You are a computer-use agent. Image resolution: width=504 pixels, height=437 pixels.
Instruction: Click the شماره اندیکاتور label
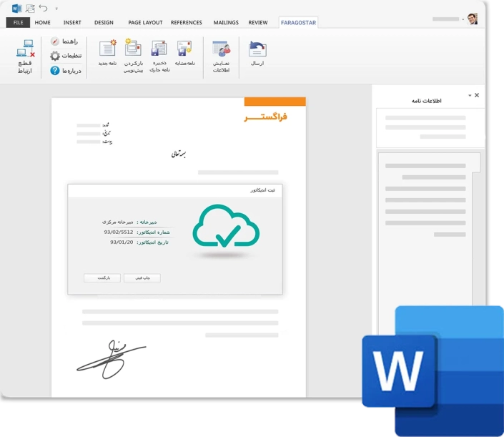pyautogui.click(x=153, y=232)
